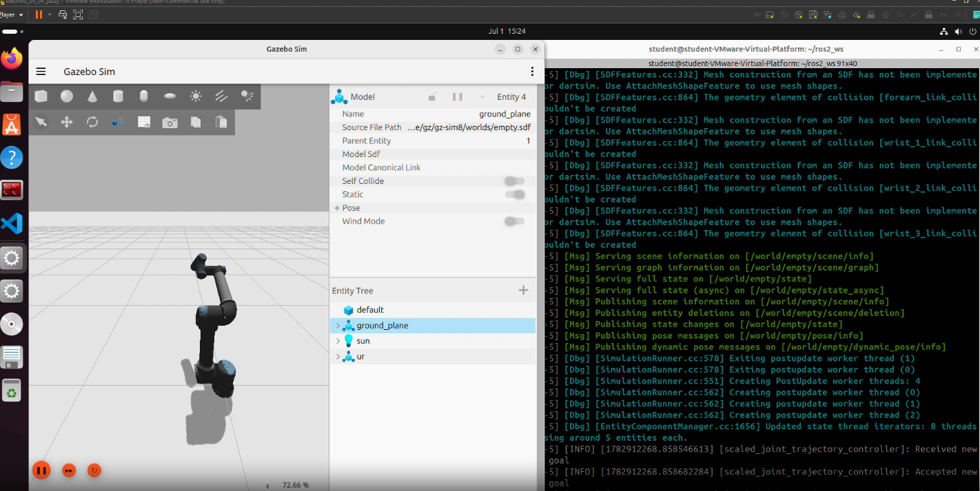Open Firefox from the Ubuntu dock

coord(12,59)
